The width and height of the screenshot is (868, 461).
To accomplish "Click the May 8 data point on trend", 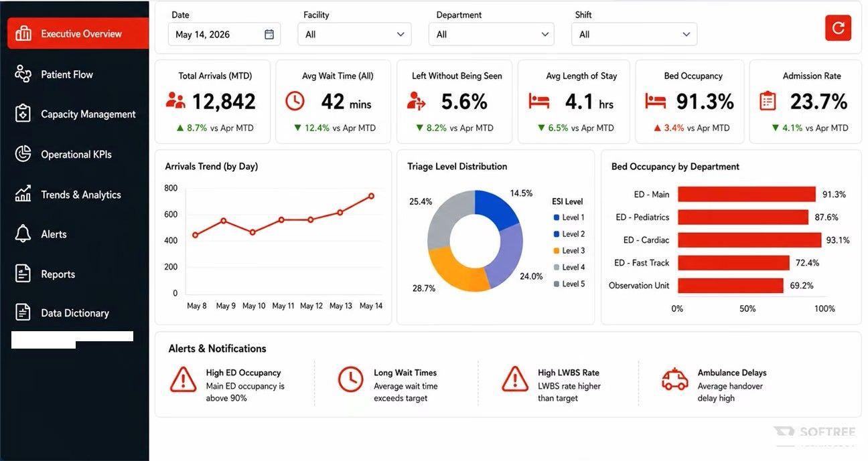I will pos(195,235).
